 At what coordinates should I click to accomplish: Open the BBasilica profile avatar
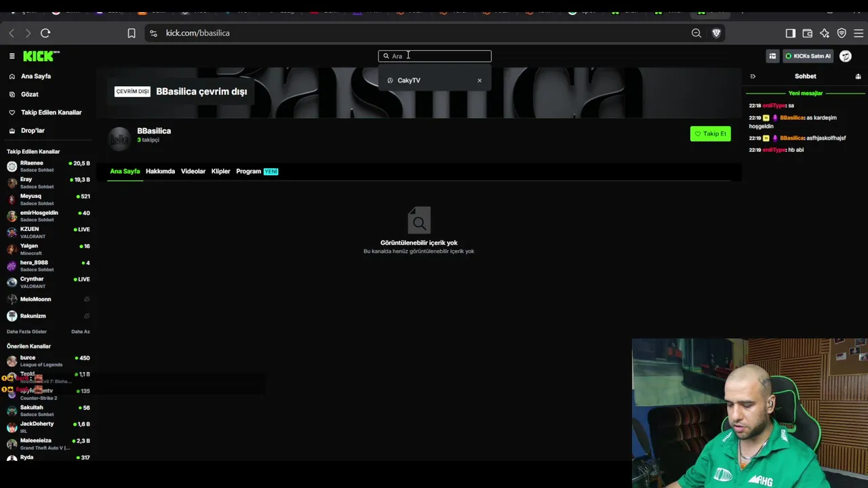[x=119, y=138]
